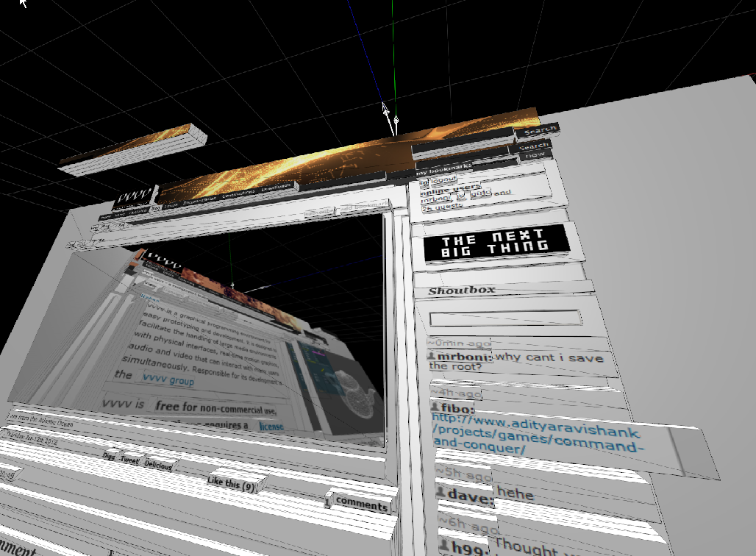Follow the vvvv group link
The height and width of the screenshot is (556, 756).
pyautogui.click(x=168, y=382)
